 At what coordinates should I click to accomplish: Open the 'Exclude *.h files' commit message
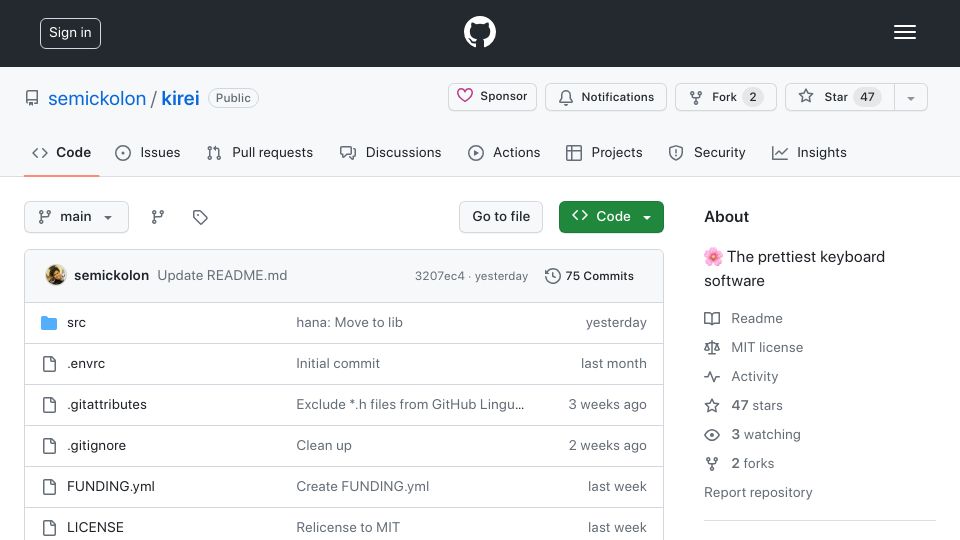410,405
